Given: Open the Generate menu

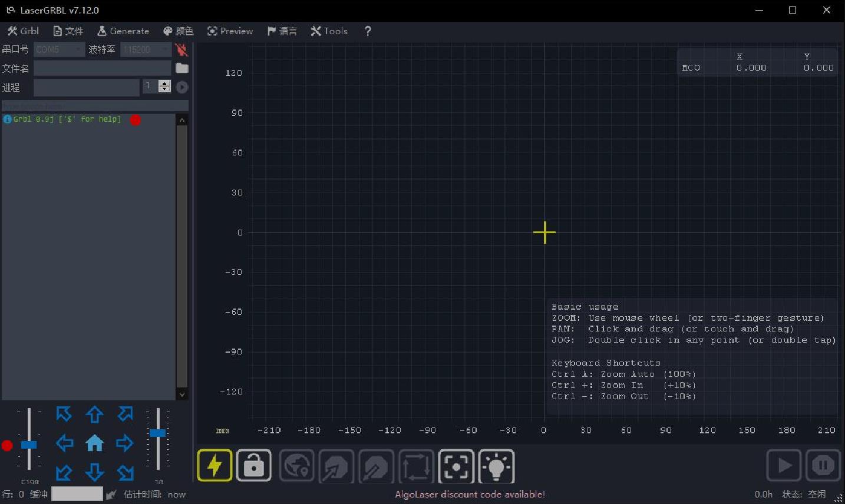Looking at the screenshot, I should coord(123,31).
